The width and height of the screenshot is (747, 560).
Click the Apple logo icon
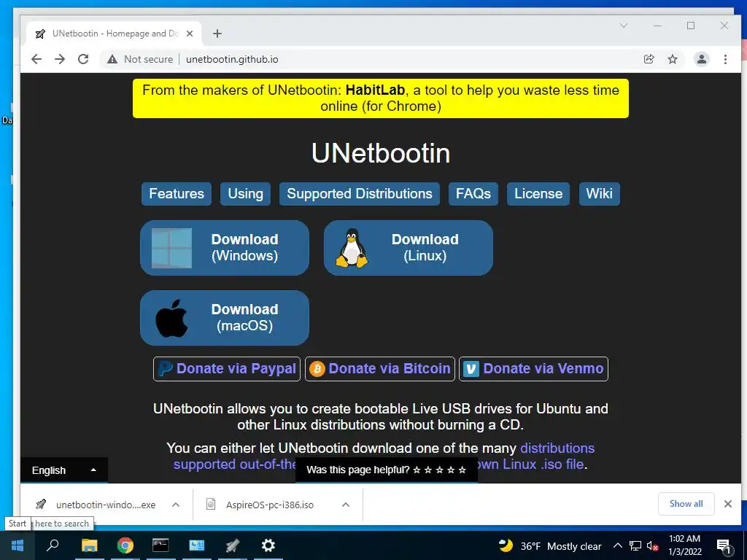[171, 318]
